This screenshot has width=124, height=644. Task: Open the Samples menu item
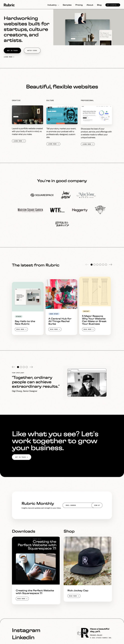(67, 5)
